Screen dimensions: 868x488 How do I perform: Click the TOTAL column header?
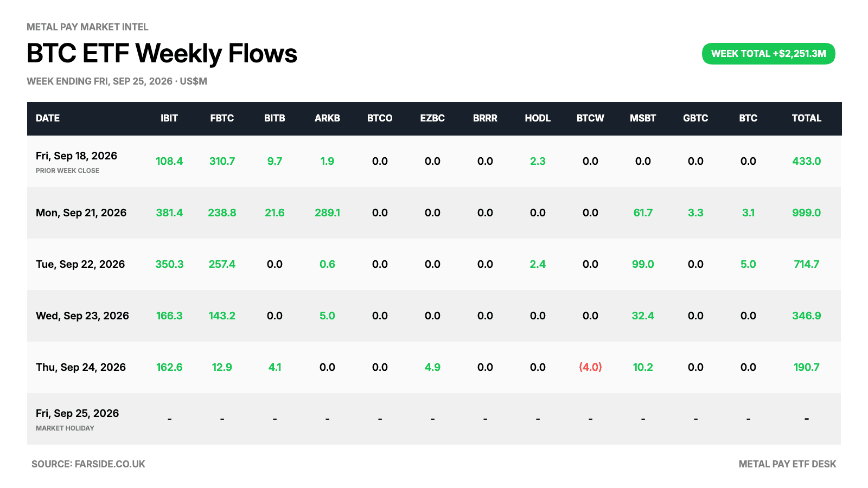tap(807, 118)
